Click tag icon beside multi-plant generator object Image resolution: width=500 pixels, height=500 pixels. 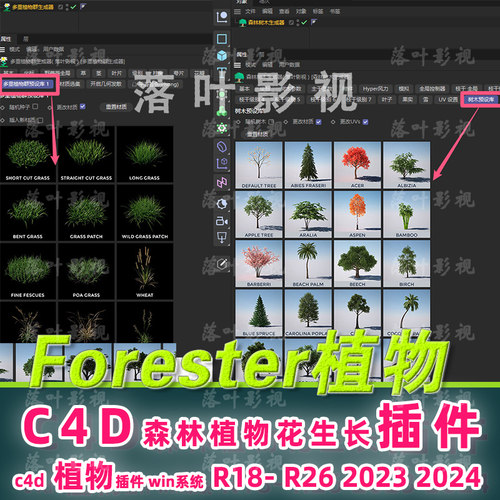82,6
